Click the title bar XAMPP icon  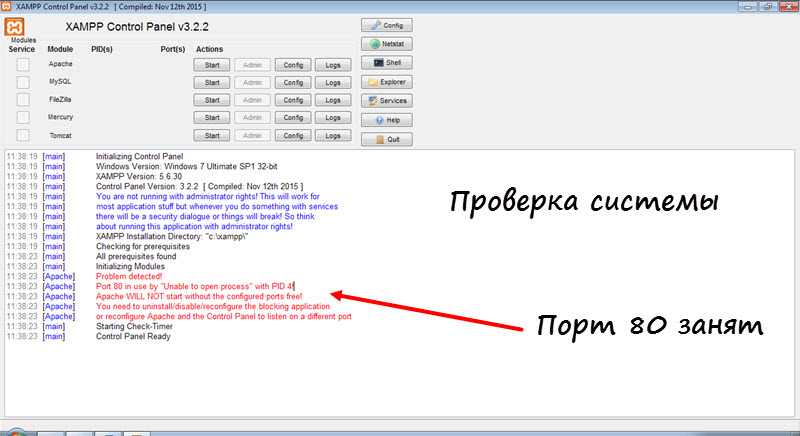[x=6, y=7]
